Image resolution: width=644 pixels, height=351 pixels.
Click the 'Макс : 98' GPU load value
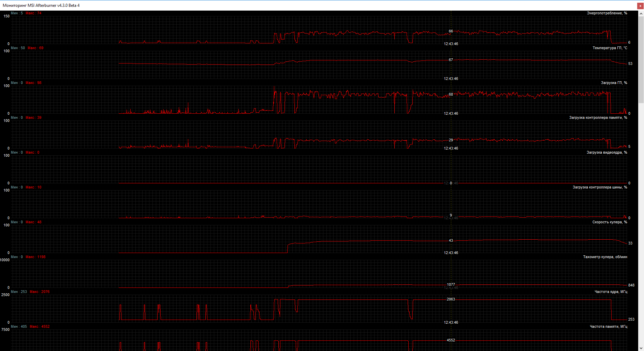pos(33,83)
